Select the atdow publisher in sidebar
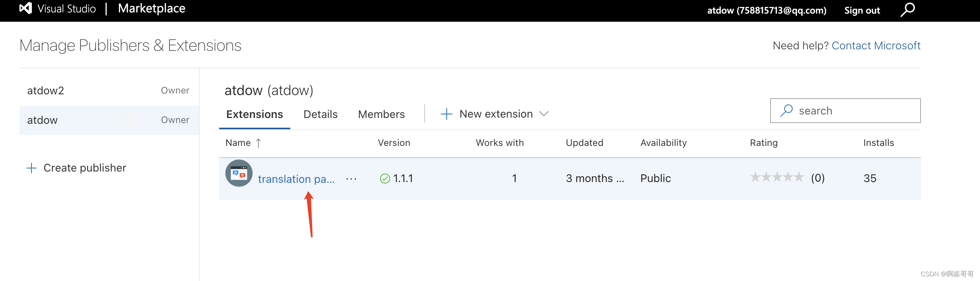Image resolution: width=980 pixels, height=281 pixels. (x=109, y=120)
